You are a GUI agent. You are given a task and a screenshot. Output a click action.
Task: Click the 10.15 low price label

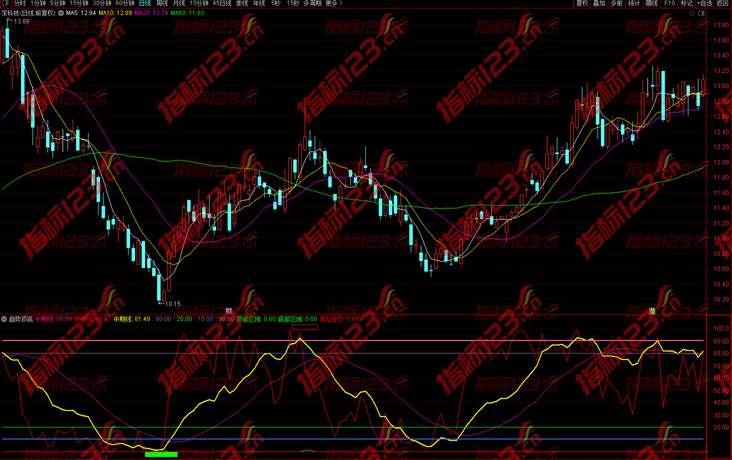coord(172,303)
